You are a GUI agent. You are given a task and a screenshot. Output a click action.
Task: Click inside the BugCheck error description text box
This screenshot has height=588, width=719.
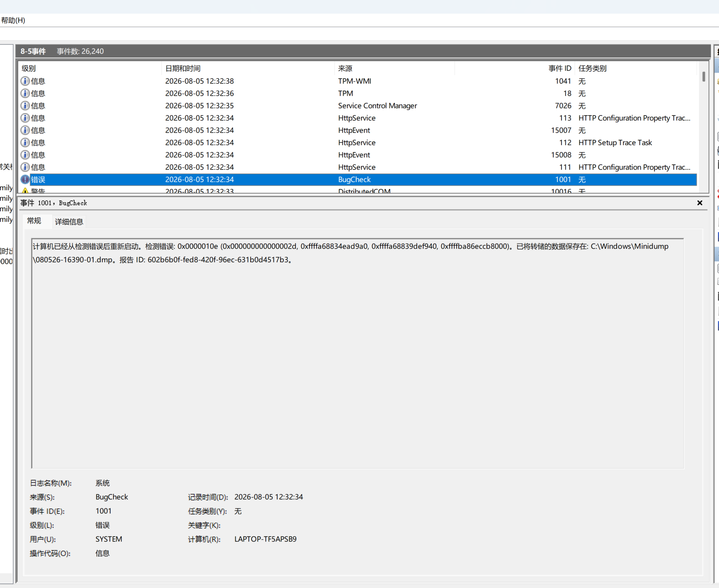point(358,353)
